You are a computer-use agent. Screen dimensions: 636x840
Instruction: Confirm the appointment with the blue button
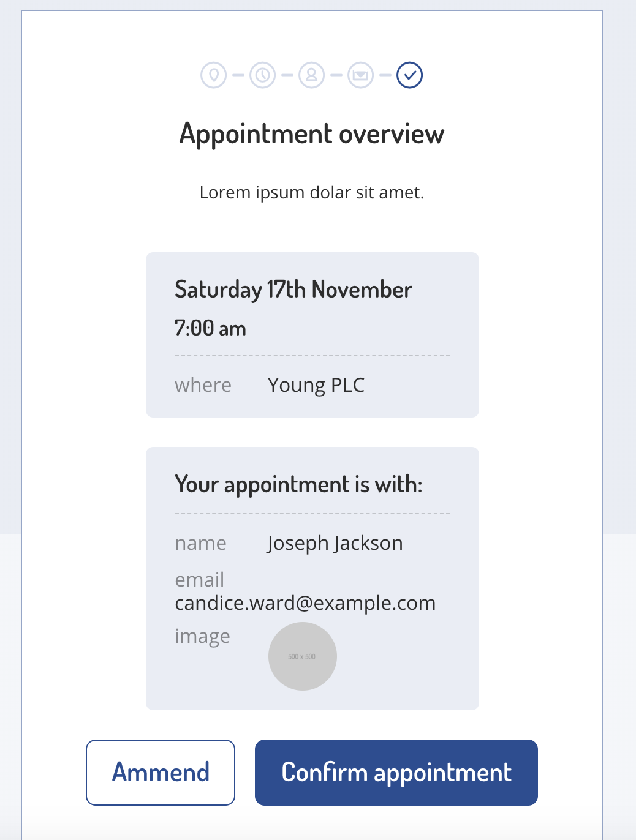(x=396, y=773)
